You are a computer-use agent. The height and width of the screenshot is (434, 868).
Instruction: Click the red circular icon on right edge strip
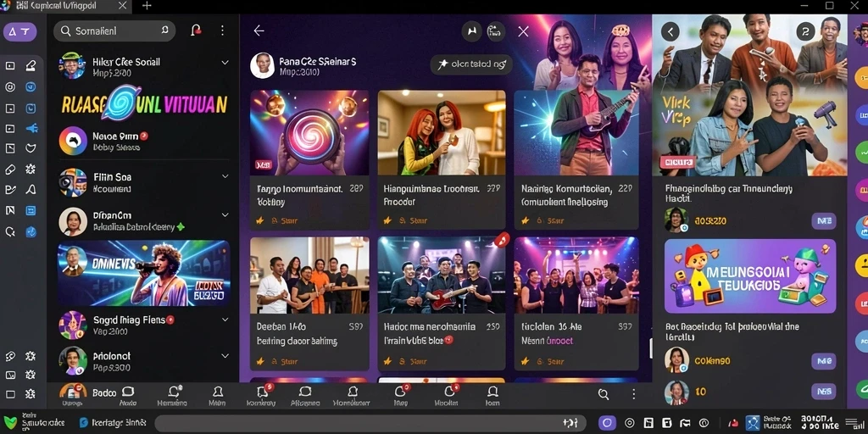862,304
